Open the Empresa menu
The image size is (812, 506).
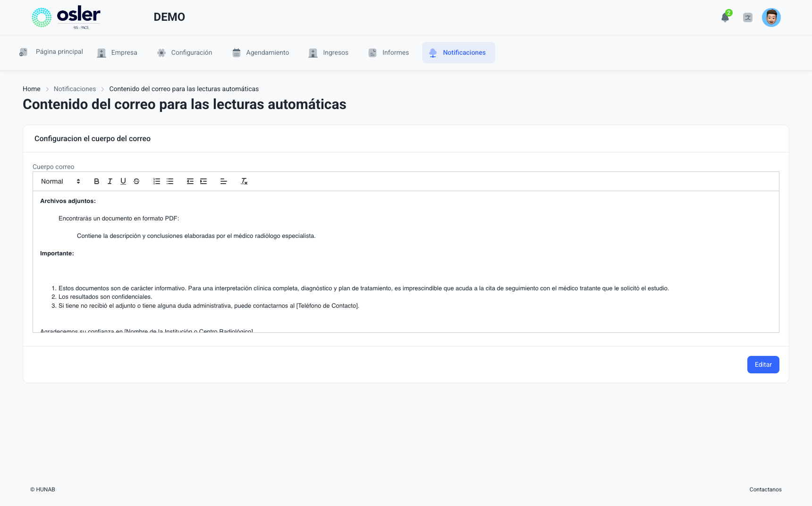coord(117,52)
